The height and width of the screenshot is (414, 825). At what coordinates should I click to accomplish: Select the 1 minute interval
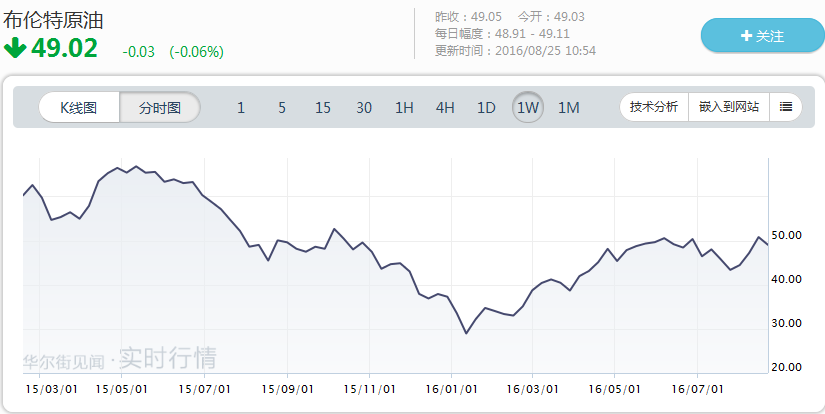click(x=241, y=108)
